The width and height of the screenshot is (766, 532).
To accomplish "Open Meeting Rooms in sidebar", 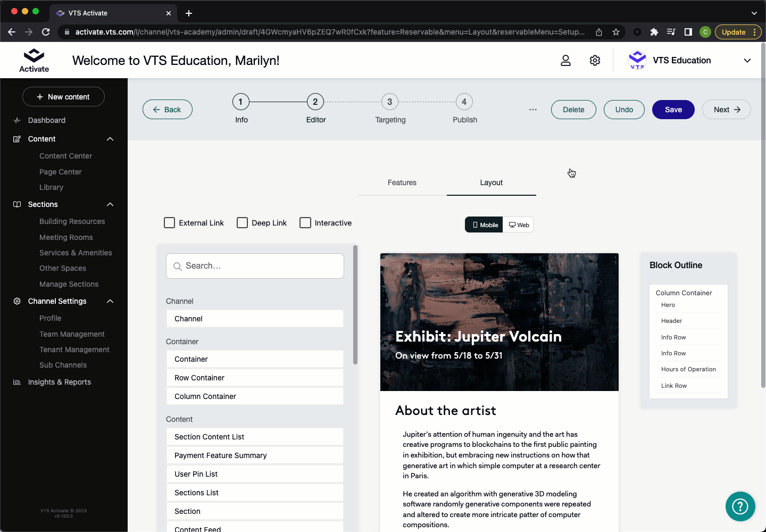I will (x=66, y=237).
